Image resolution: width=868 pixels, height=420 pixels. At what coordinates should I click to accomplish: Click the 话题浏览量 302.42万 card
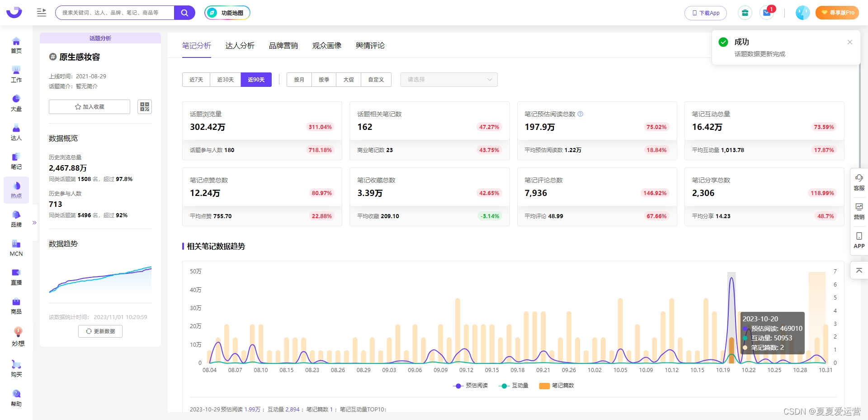coord(262,131)
